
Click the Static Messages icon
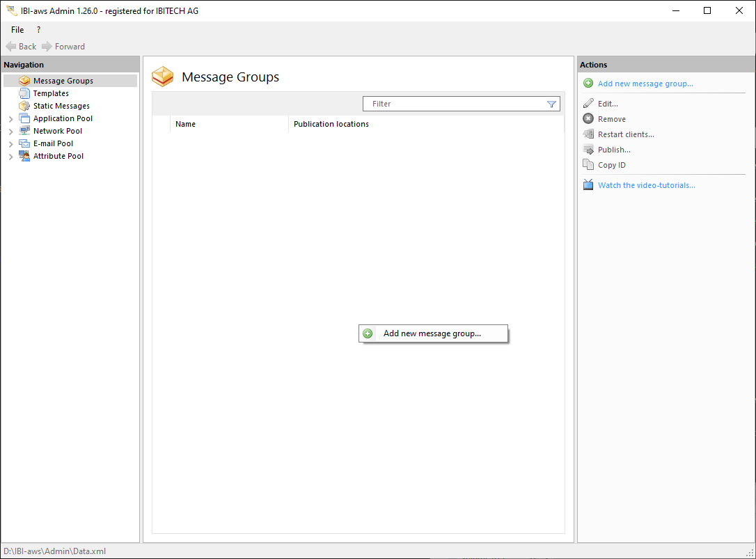click(24, 106)
